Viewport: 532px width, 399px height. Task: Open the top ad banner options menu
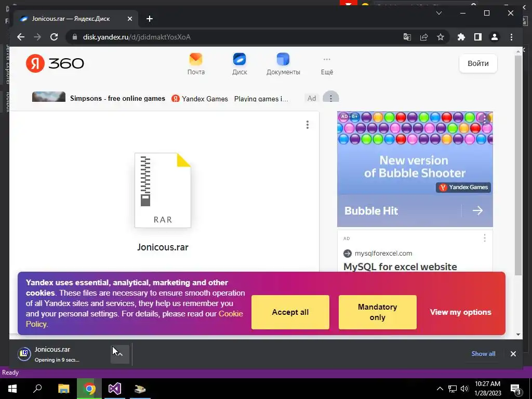coord(331,98)
